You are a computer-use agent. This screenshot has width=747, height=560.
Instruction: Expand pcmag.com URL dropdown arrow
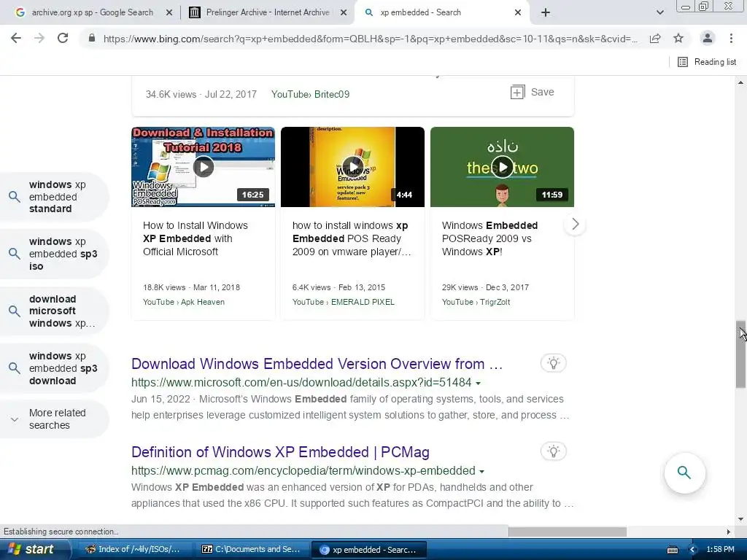click(481, 472)
